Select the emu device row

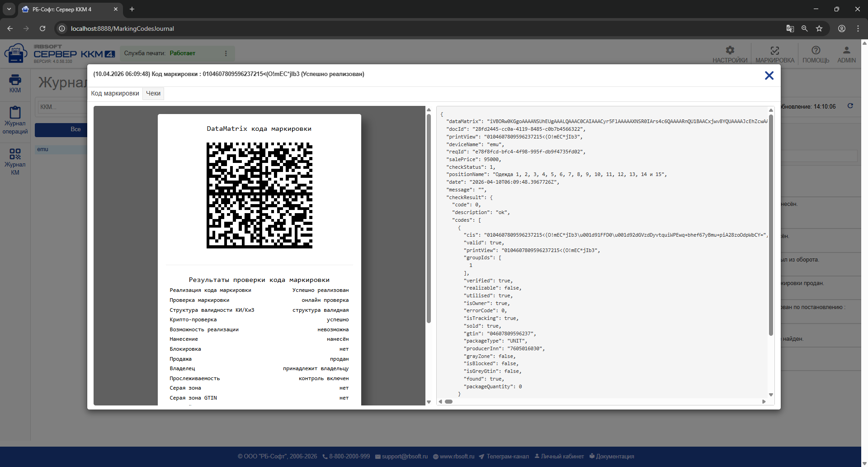click(x=61, y=149)
